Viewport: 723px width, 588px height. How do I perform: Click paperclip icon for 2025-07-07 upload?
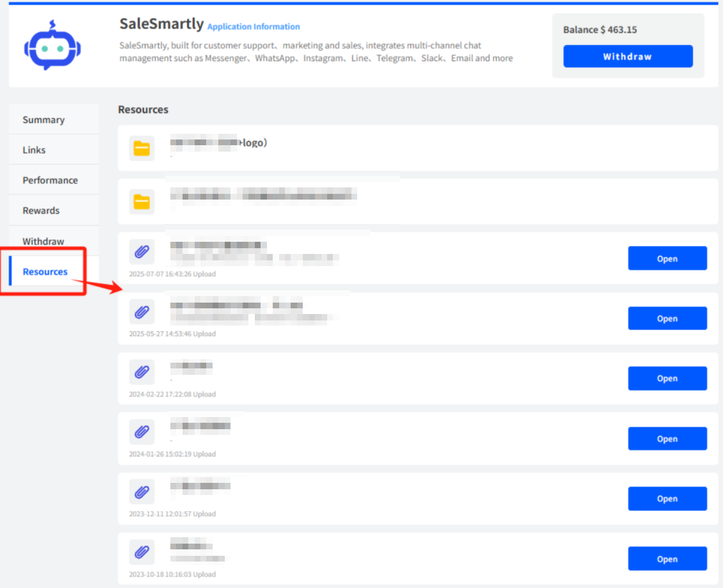[x=142, y=252]
